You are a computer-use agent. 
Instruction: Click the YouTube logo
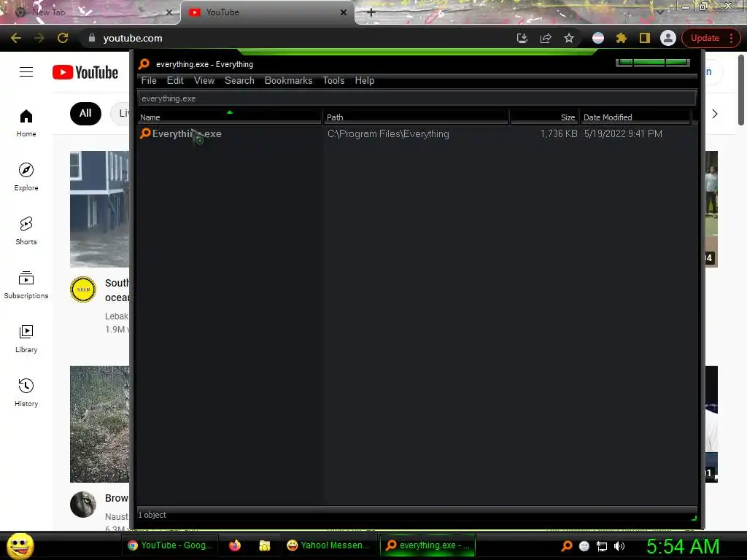click(x=85, y=72)
